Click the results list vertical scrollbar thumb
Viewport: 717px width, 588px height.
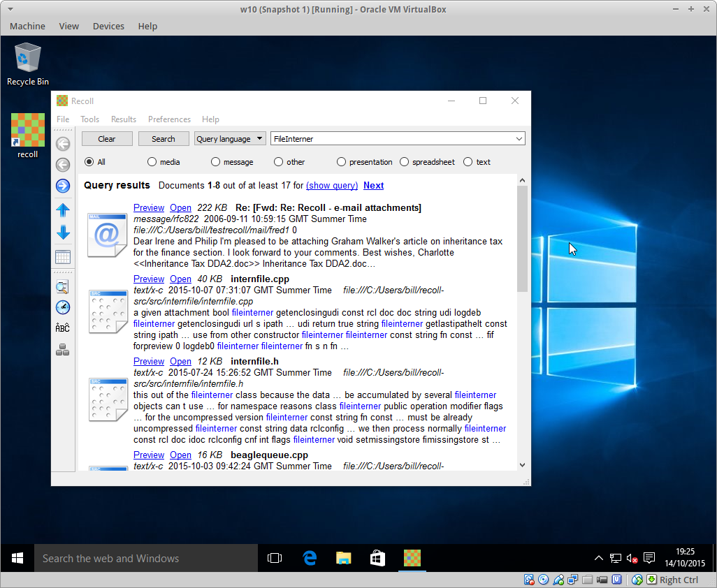coord(522,237)
